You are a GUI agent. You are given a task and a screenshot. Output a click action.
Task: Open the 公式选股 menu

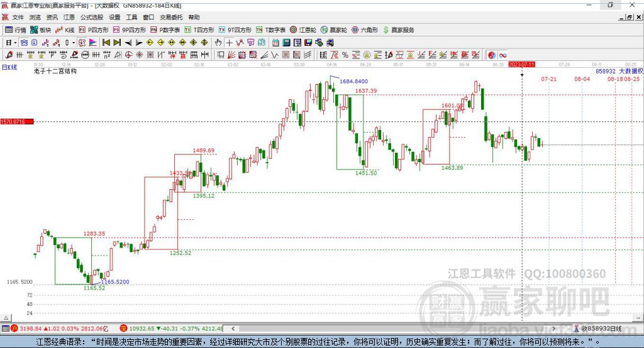92,17
